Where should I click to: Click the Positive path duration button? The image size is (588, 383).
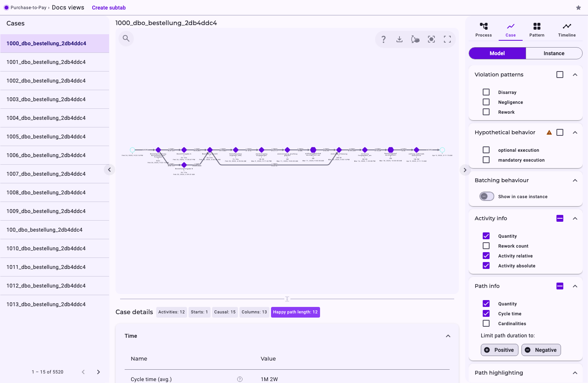coord(499,350)
